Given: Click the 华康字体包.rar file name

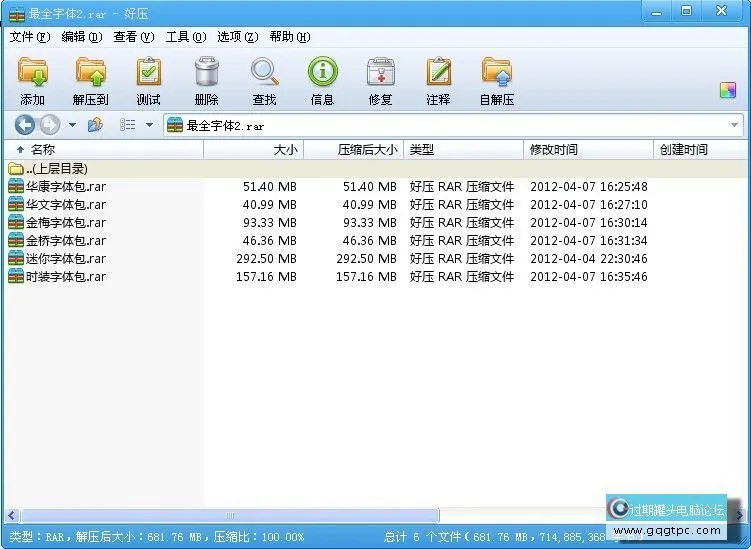Looking at the screenshot, I should 66,186.
